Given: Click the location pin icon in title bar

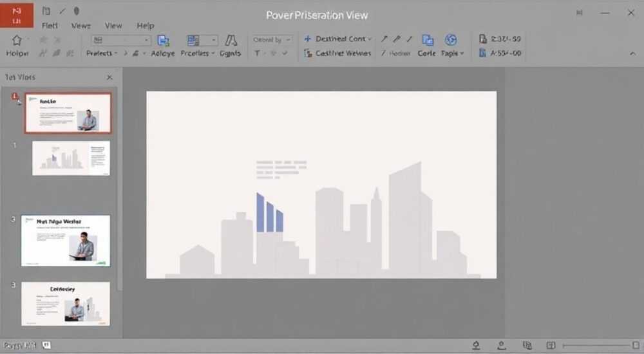Looking at the screenshot, I should tap(77, 11).
